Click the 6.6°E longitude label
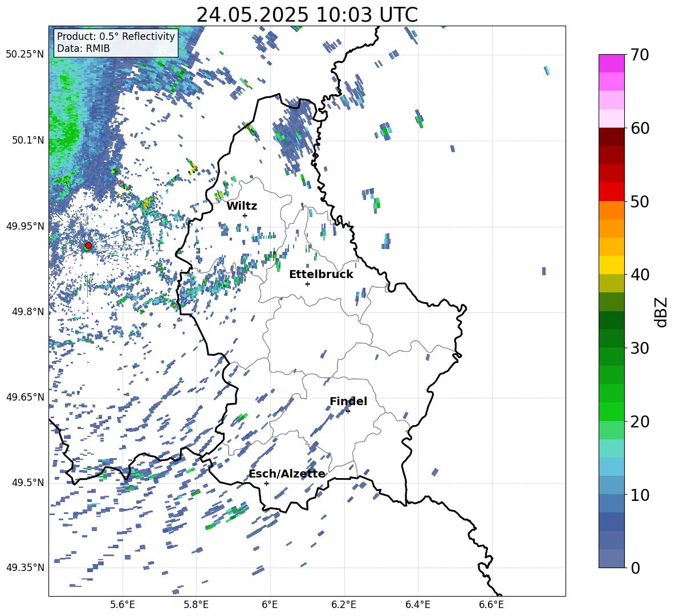Image resolution: width=675 pixels, height=616 pixels. [x=491, y=605]
